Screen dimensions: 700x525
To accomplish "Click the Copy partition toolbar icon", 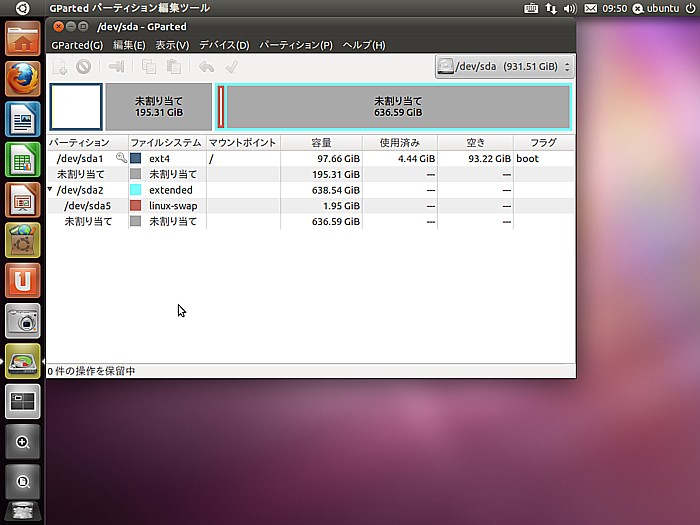I will click(x=149, y=67).
